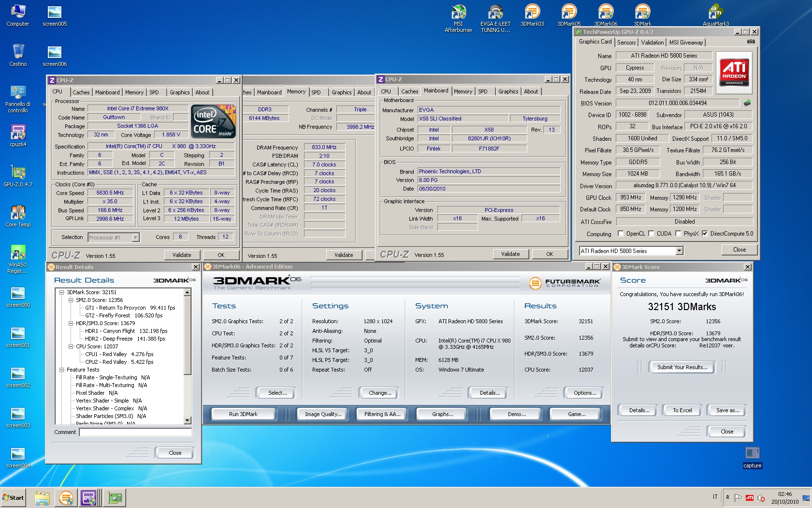Open WinASO Registry desktop shortcut
This screenshot has width=812, height=508.
point(18,259)
